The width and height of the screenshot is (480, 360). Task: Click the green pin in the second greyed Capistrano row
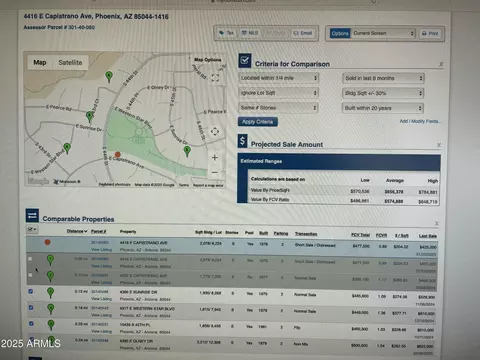pyautogui.click(x=50, y=276)
